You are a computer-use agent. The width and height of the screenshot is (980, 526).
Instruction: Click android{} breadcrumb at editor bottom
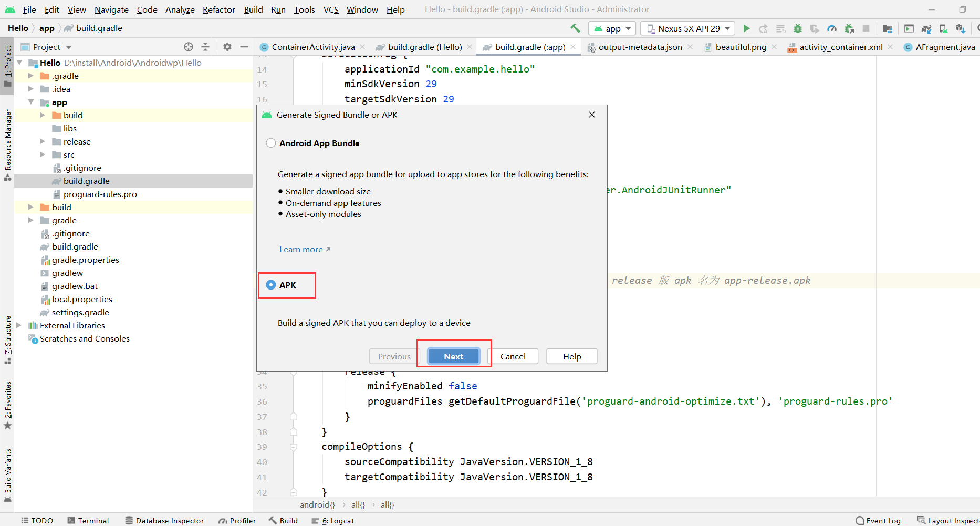[x=317, y=504]
